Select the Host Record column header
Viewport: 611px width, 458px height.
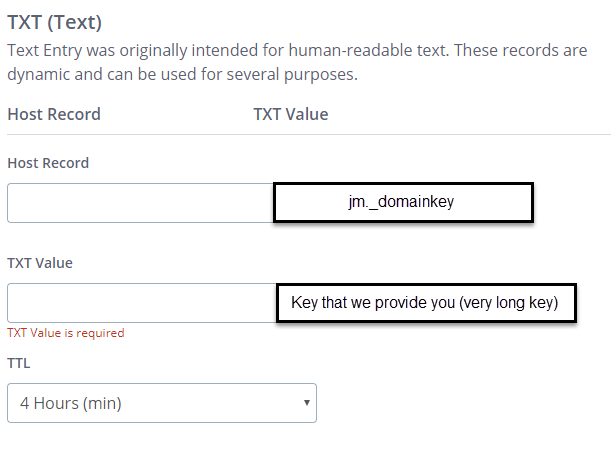point(54,114)
